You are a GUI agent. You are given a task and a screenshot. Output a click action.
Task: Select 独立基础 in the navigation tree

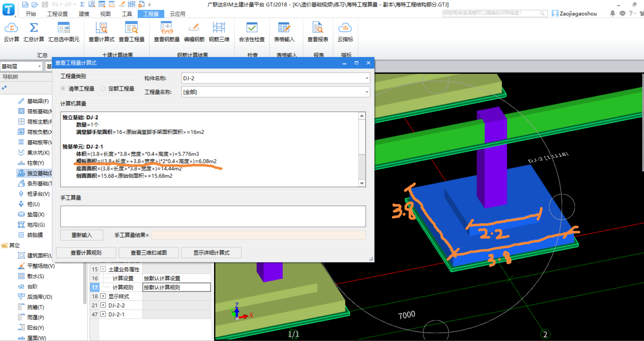(x=34, y=173)
